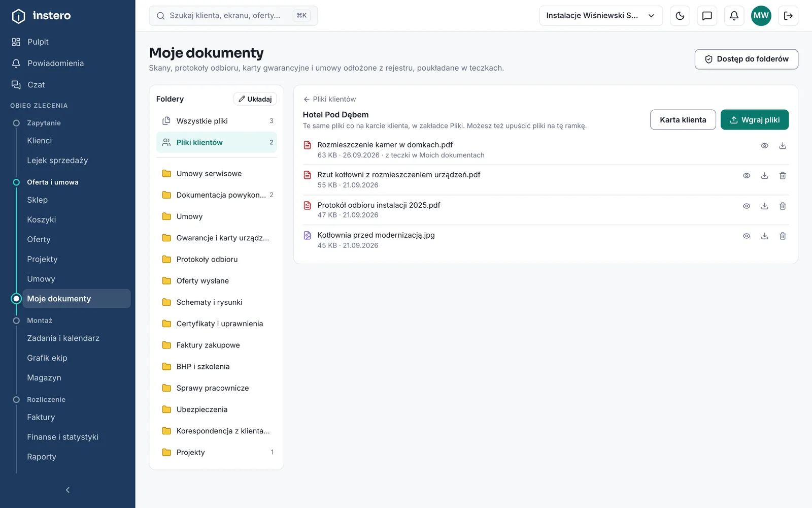The image size is (812, 508).
Task: Open Karta klienta
Action: click(x=683, y=120)
